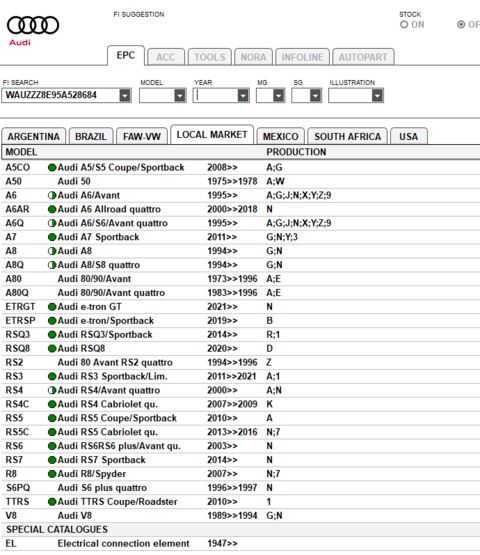Click green status dot for Audi e-tron GT
The width and height of the screenshot is (480, 555).
[x=52, y=307]
